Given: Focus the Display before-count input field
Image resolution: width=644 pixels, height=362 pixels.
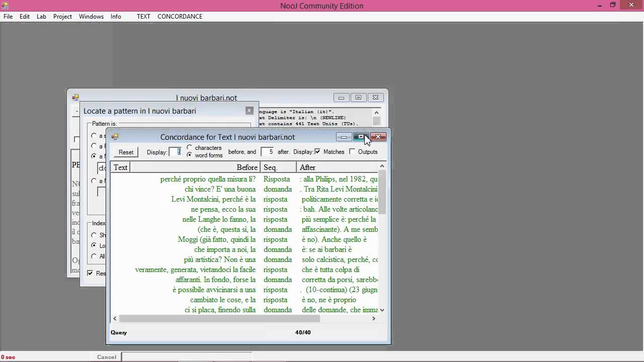Looking at the screenshot, I should (175, 151).
